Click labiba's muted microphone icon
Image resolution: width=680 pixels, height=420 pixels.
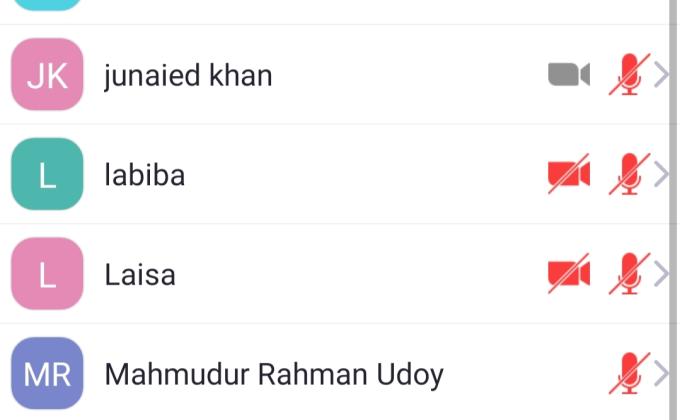(x=629, y=175)
